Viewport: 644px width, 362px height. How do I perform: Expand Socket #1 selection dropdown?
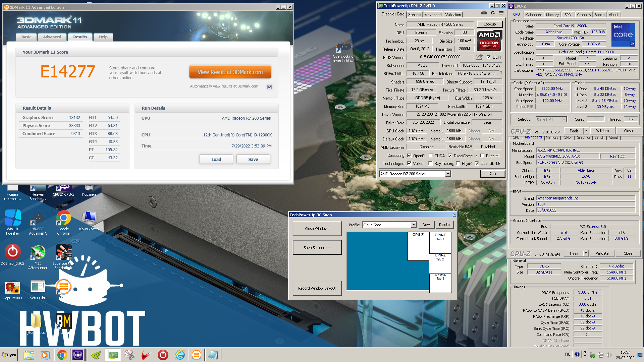(x=564, y=119)
